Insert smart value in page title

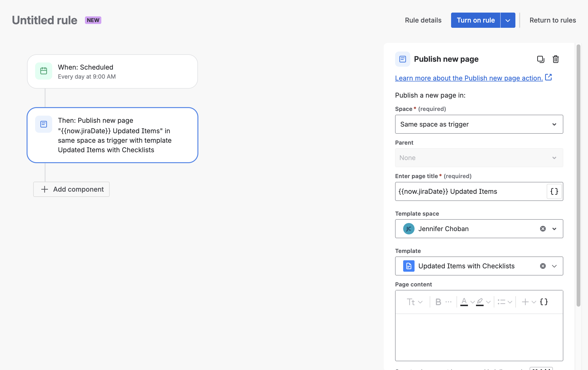(554, 191)
